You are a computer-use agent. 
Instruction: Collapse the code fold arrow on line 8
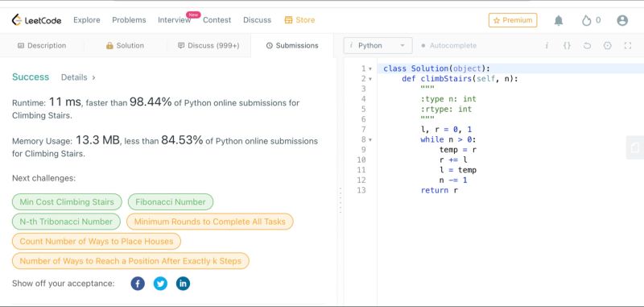[x=370, y=139]
